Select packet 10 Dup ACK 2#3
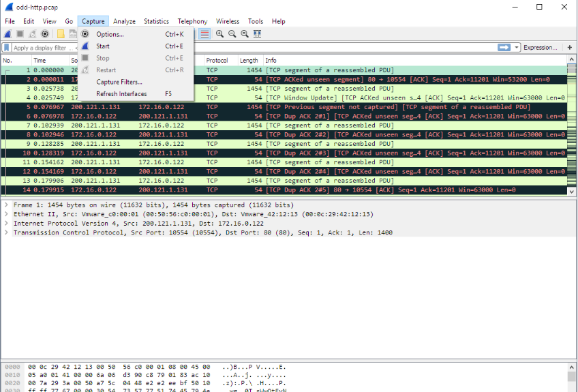This screenshot has height=392, width=578. click(284, 153)
